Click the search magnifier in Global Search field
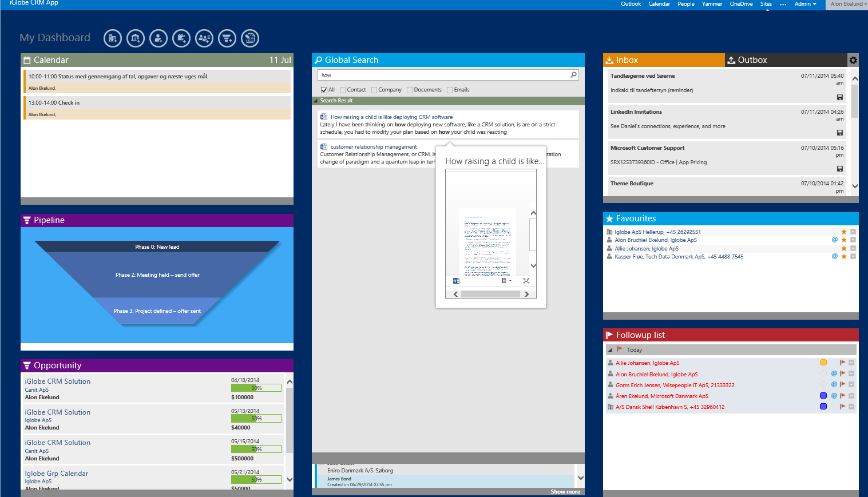This screenshot has width=868, height=497. click(x=573, y=75)
